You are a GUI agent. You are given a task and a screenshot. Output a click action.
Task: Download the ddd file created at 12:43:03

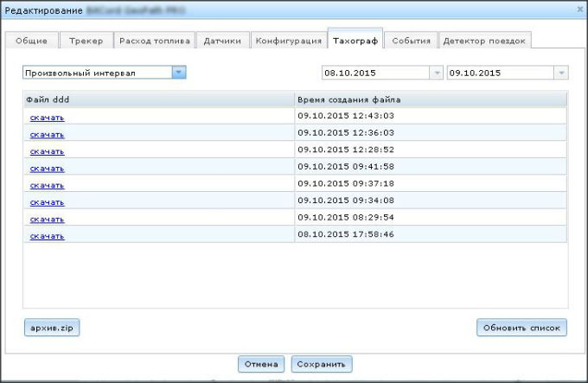pos(47,118)
